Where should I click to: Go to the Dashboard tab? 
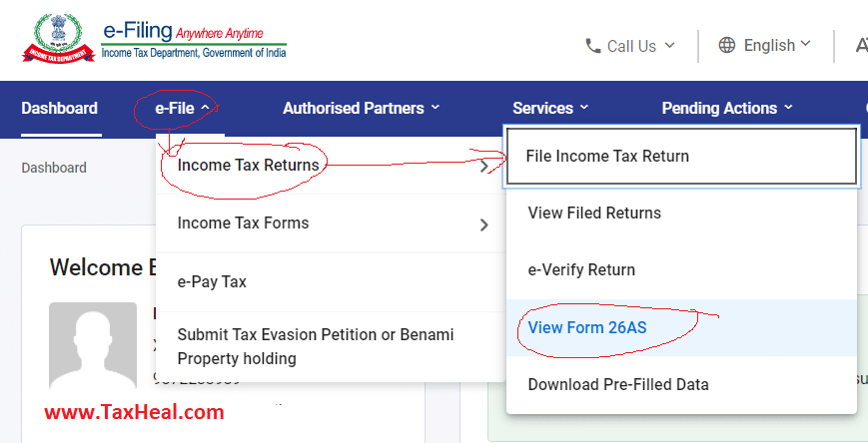59,108
